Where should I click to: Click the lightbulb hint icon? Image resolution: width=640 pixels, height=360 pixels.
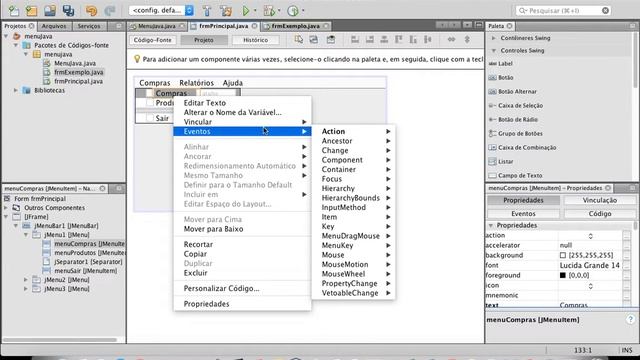pyautogui.click(x=137, y=59)
